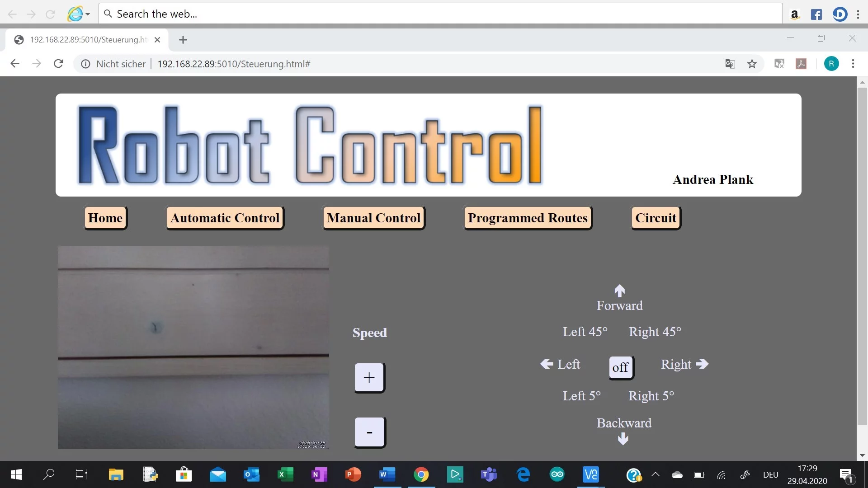Bookmark this page with star icon
Screen dimensions: 868x488
click(x=752, y=64)
